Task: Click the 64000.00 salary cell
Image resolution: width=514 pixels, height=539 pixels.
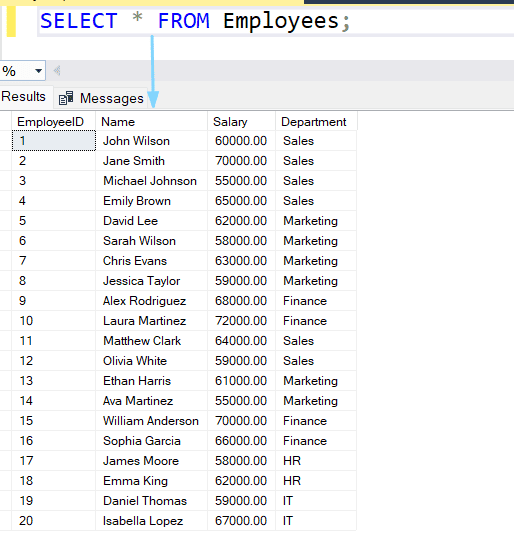Action: point(242,341)
